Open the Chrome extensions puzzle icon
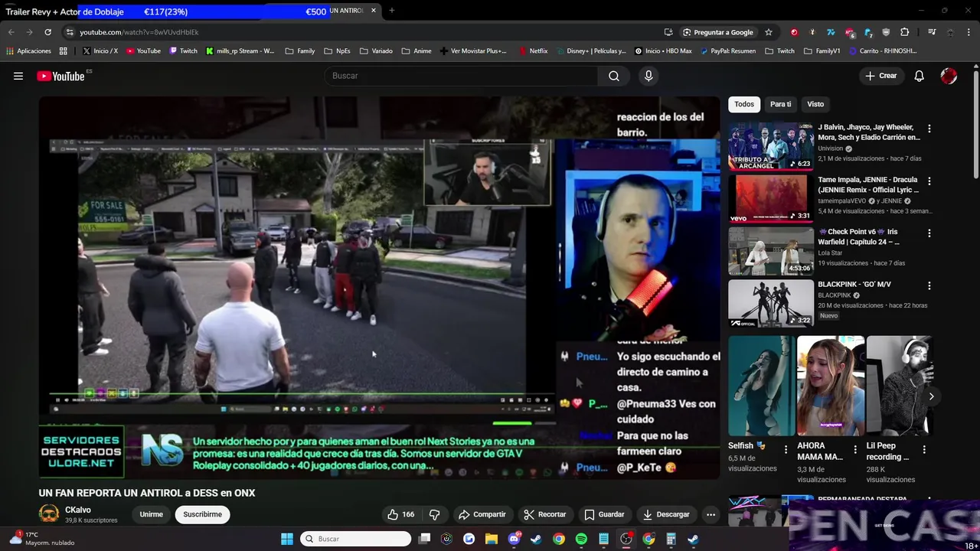The image size is (980, 551). pyautogui.click(x=905, y=32)
